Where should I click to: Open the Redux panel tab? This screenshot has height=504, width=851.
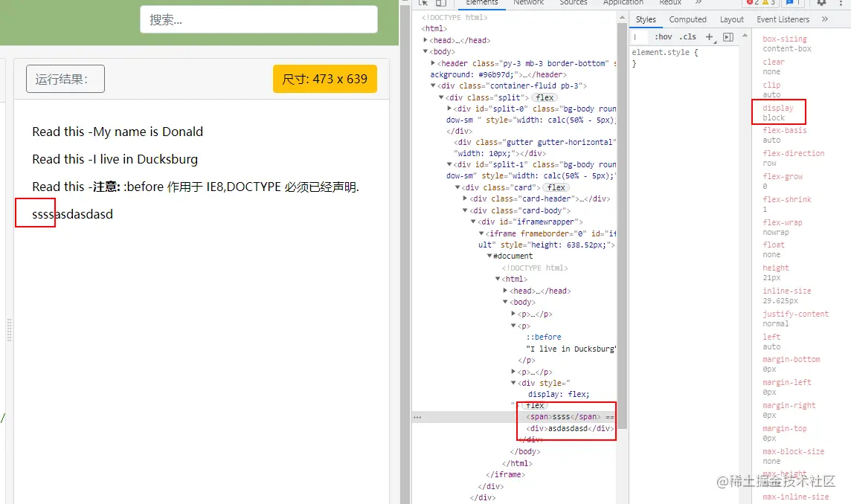[x=670, y=2]
